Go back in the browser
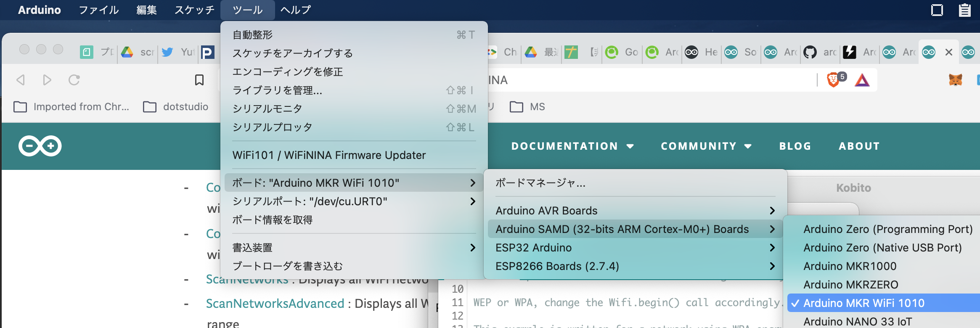Image resolution: width=980 pixels, height=328 pixels. pos(21,80)
